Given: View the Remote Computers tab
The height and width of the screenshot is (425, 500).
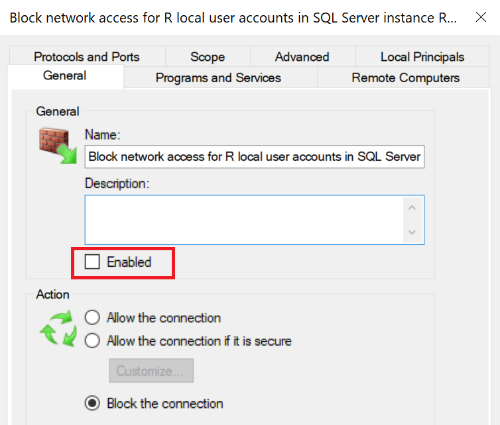Looking at the screenshot, I should (406, 77).
